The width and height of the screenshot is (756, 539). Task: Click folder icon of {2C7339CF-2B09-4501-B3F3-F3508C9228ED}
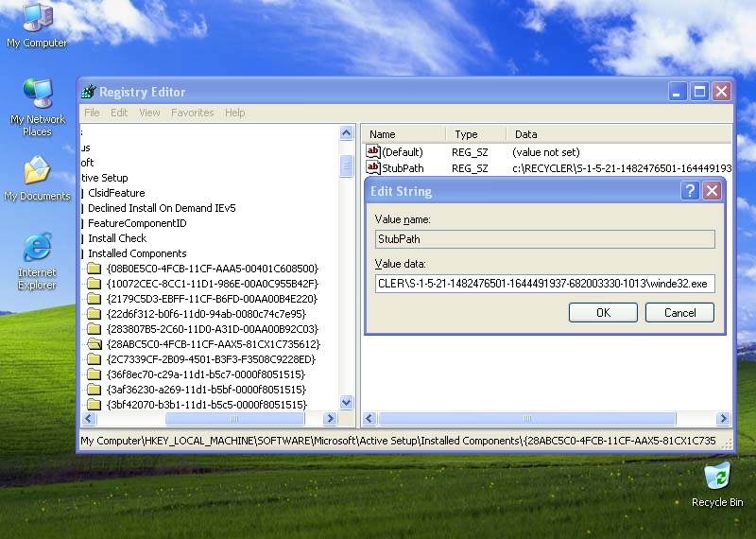pyautogui.click(x=94, y=359)
